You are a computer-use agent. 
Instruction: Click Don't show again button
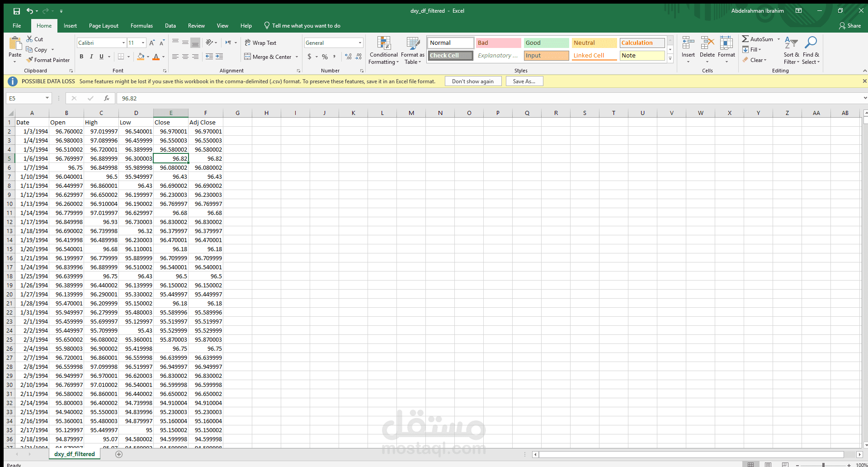click(473, 81)
